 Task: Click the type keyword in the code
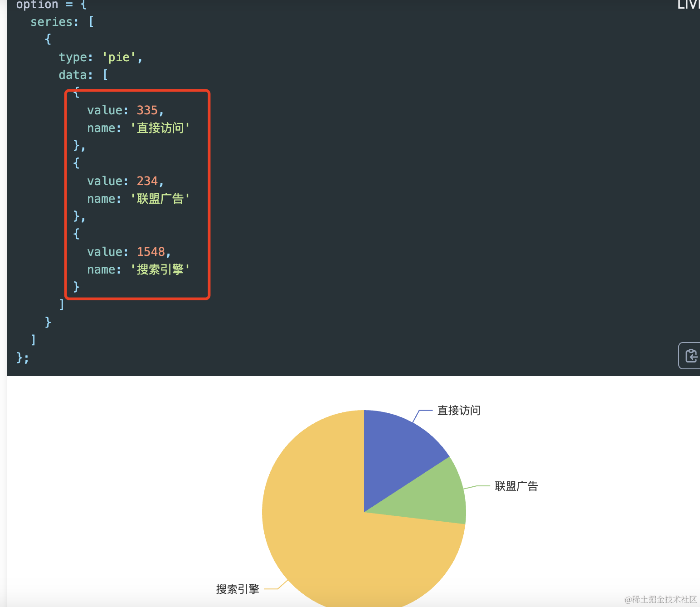point(73,57)
